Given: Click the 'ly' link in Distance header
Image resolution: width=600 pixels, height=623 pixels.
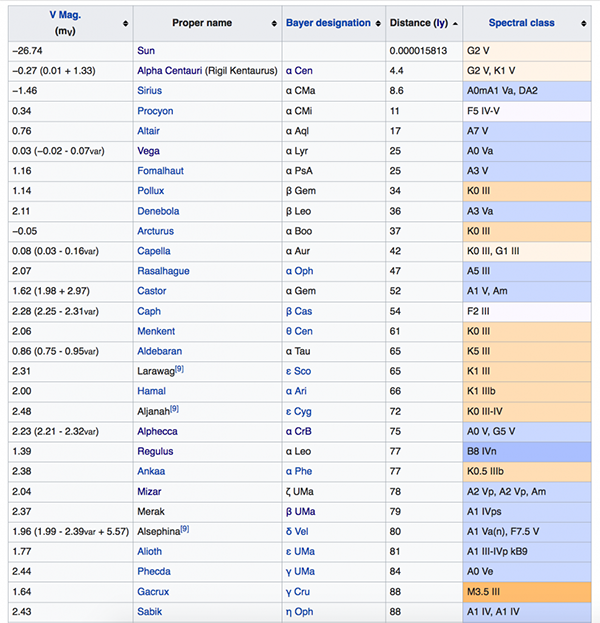Looking at the screenshot, I should 439,23.
